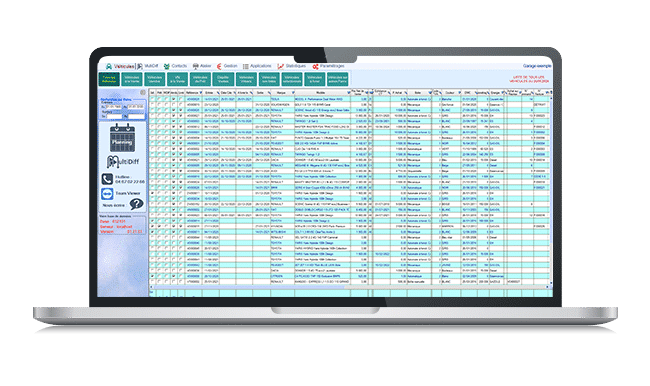Open the Atelier menu
The image size is (650, 386).
(202, 66)
